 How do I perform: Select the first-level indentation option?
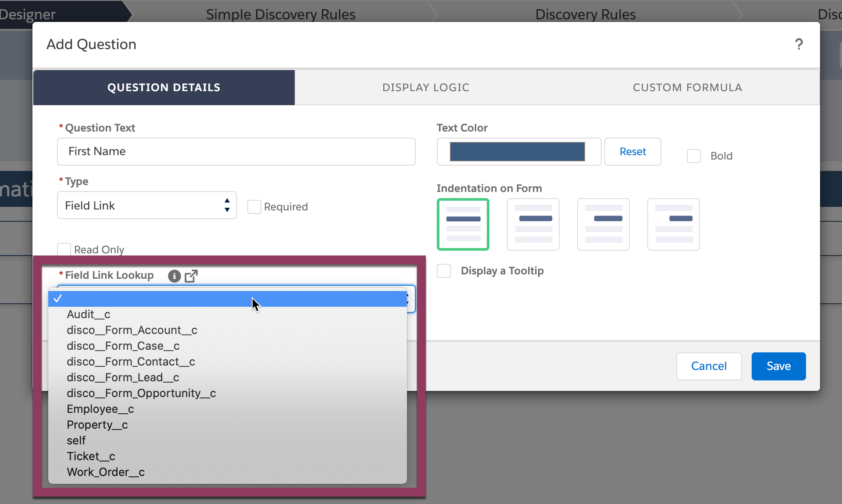coord(533,224)
